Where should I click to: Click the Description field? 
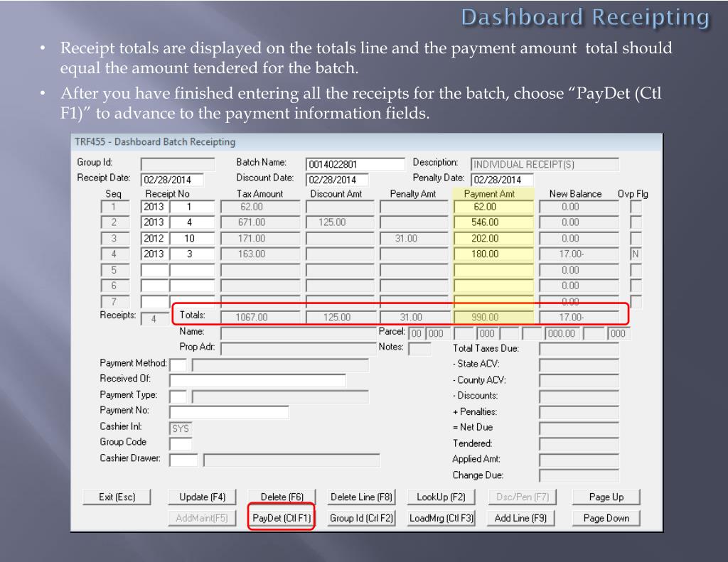click(x=545, y=164)
